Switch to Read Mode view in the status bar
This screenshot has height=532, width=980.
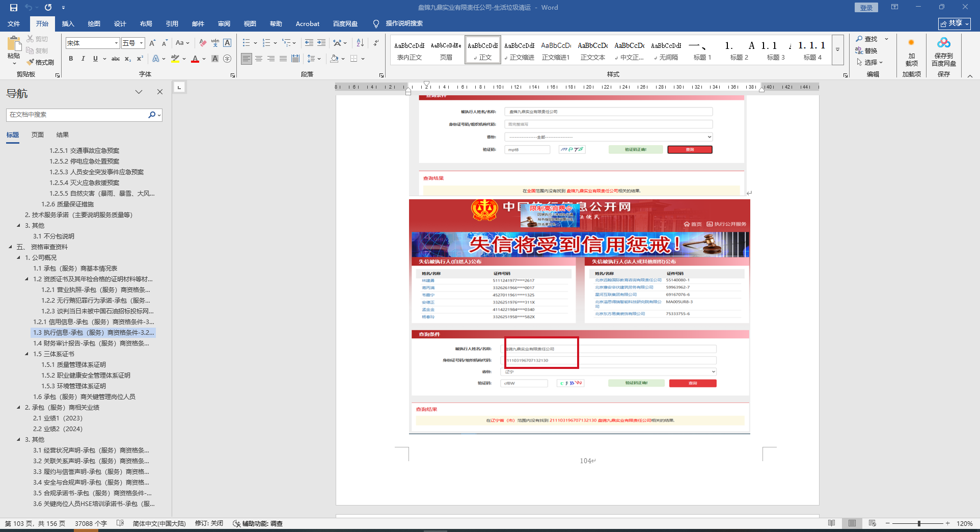tap(832, 523)
